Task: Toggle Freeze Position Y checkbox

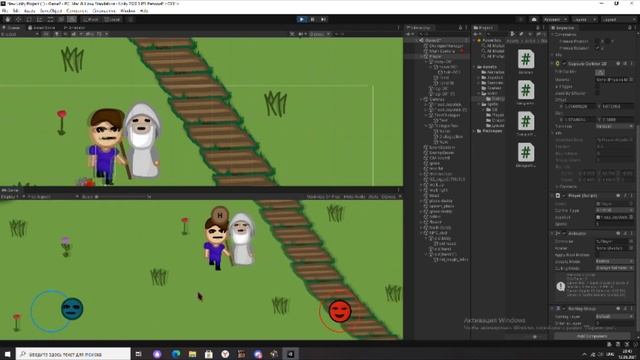Action: 608,41
